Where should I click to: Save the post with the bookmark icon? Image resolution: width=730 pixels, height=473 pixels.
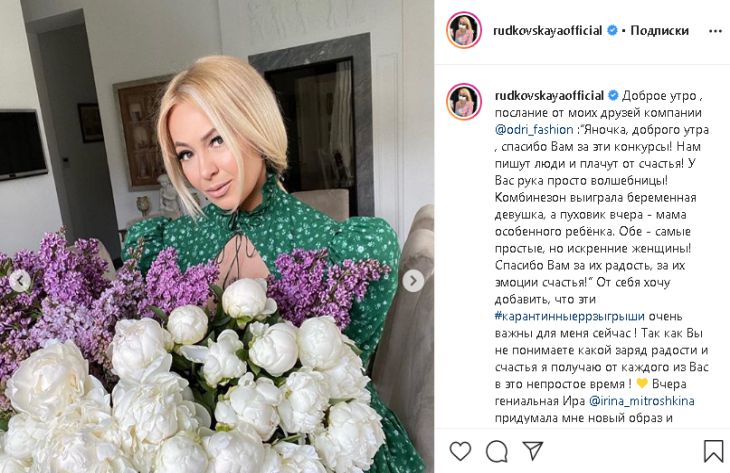pyautogui.click(x=713, y=451)
